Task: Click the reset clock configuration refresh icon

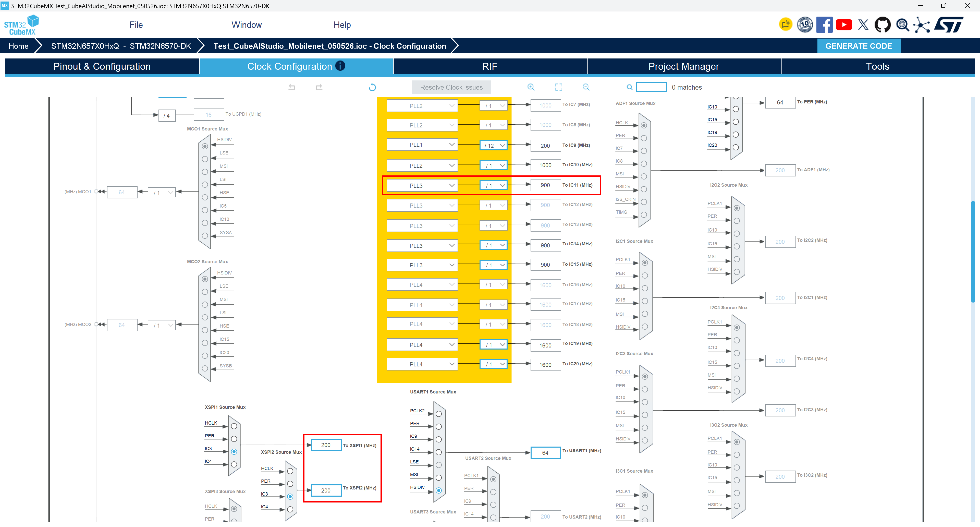Action: point(372,87)
